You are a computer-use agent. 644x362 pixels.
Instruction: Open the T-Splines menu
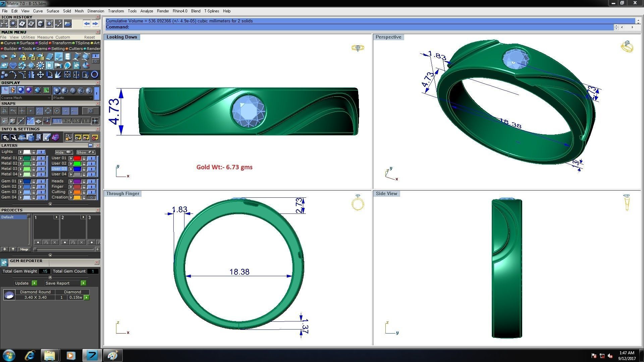coord(211,11)
